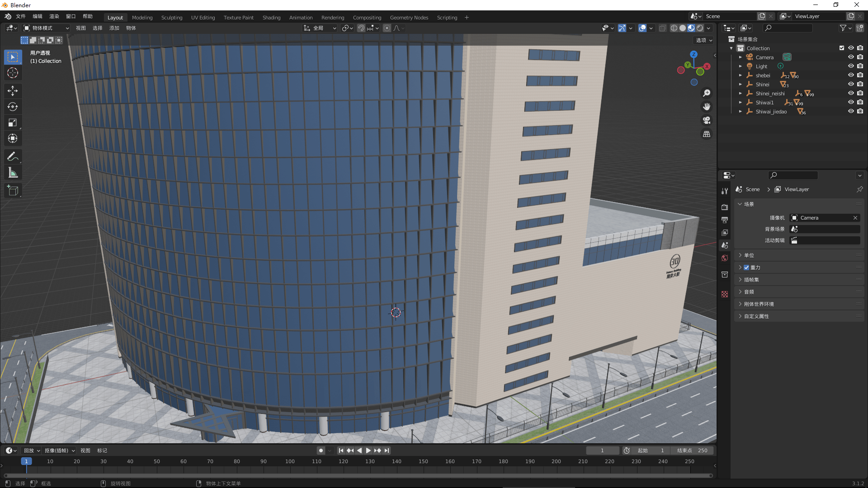Open the Modeling workspace tab
The image size is (868, 488).
[x=142, y=17]
